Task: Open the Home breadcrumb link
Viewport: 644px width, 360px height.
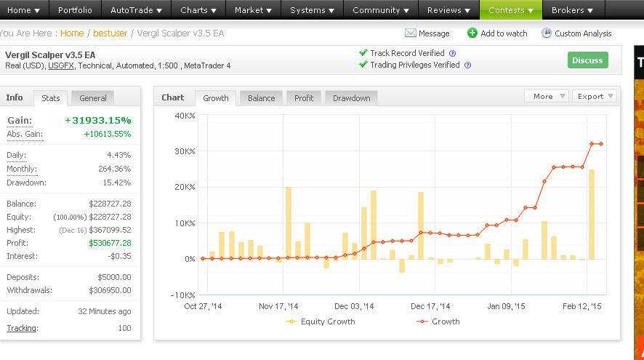Action: 72,33
